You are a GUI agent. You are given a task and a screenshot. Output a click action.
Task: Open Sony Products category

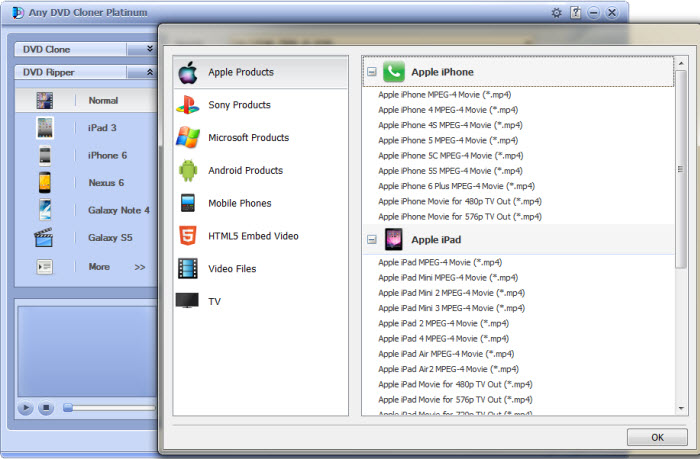click(260, 105)
